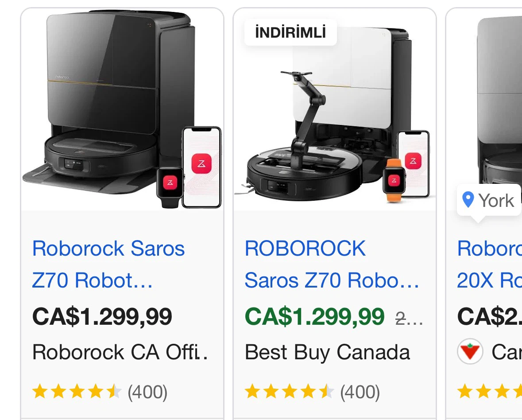Select Roborock CA Official seller name
This screenshot has width=522, height=420.
point(120,352)
